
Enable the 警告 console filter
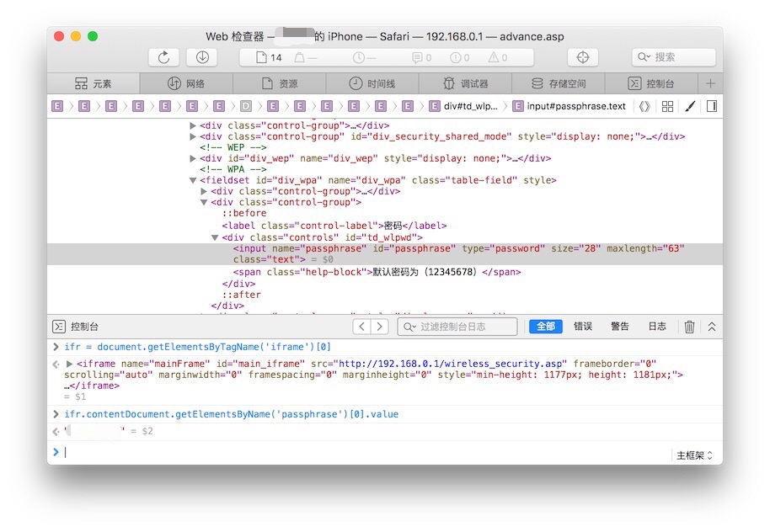[x=620, y=326]
